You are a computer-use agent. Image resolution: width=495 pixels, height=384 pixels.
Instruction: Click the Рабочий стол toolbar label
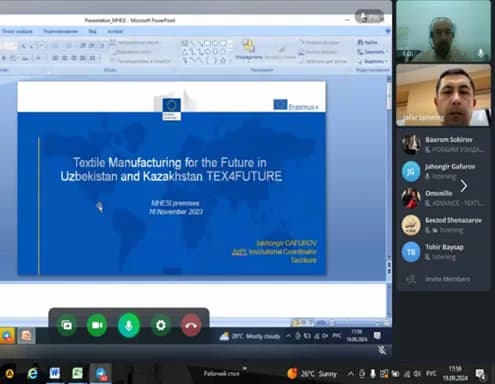[x=221, y=373]
